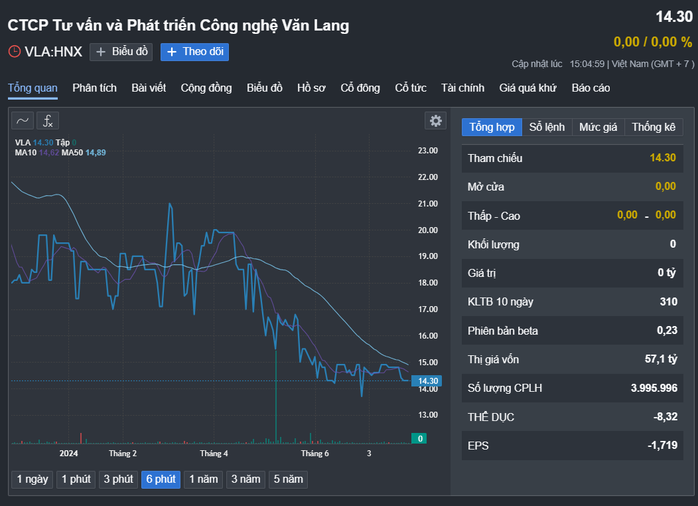Show the Thống kê panel tab
Viewport: 698px width, 506px height.
pos(653,127)
